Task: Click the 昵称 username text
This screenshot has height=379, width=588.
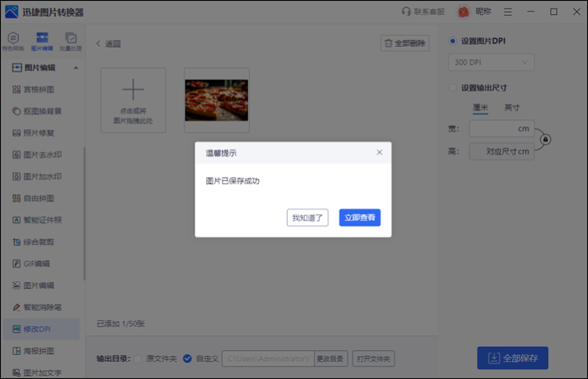Action: point(483,12)
